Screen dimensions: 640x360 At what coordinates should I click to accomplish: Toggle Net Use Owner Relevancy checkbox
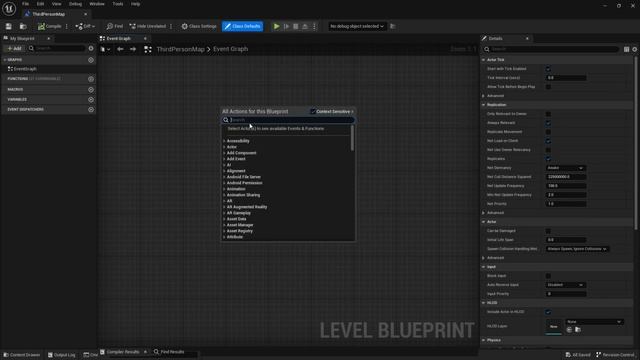[x=548, y=150]
